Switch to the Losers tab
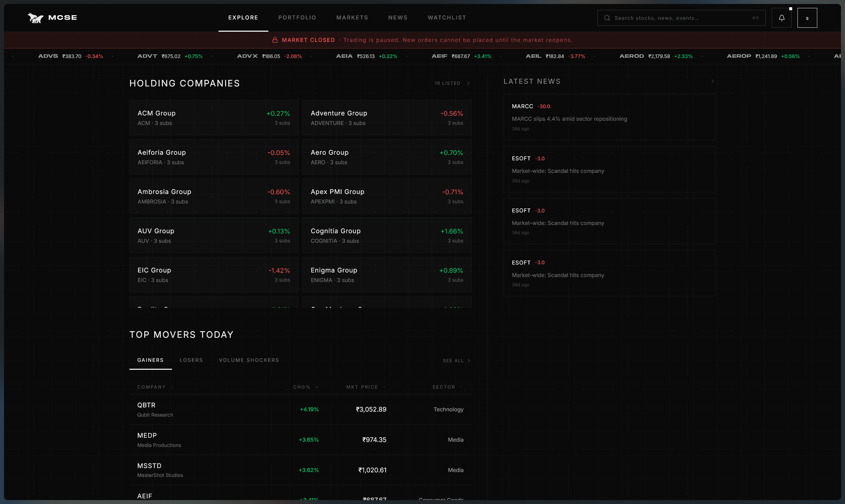Image resolution: width=845 pixels, height=504 pixels. (191, 360)
